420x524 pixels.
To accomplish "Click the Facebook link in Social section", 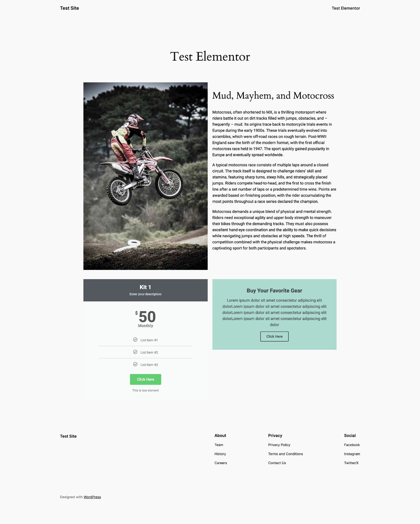I will (352, 445).
